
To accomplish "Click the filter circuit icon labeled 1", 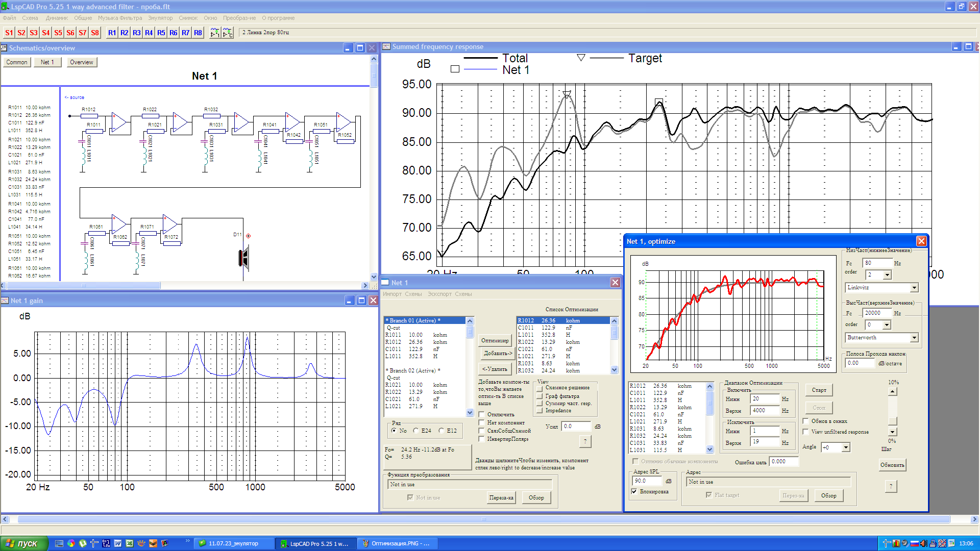I will tap(215, 33).
